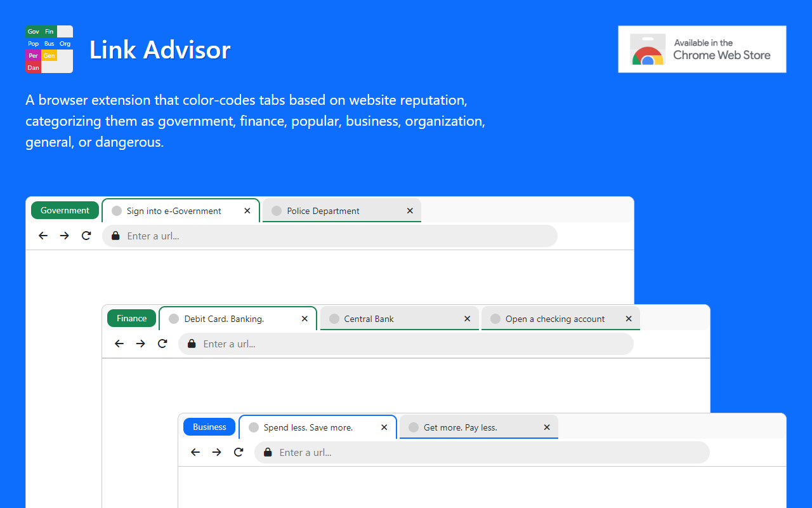Click lock icon in Finance address bar

tap(192, 344)
